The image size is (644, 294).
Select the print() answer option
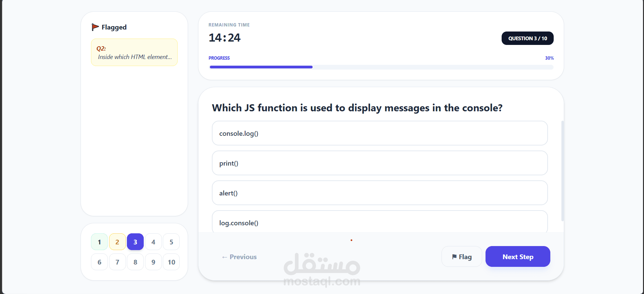pyautogui.click(x=379, y=163)
